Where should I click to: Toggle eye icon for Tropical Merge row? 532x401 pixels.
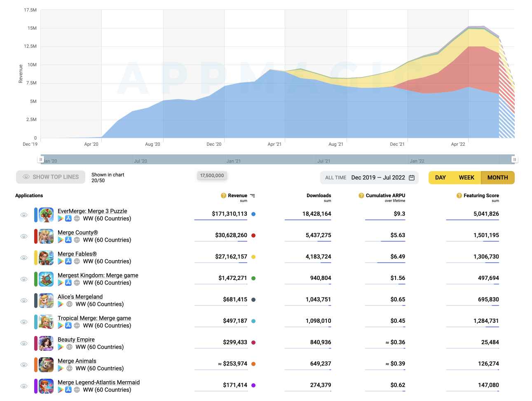[24, 322]
